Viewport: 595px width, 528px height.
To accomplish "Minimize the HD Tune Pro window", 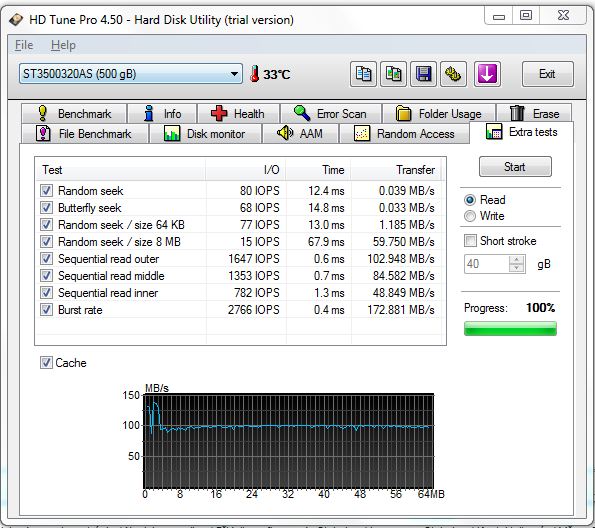I will 499,16.
